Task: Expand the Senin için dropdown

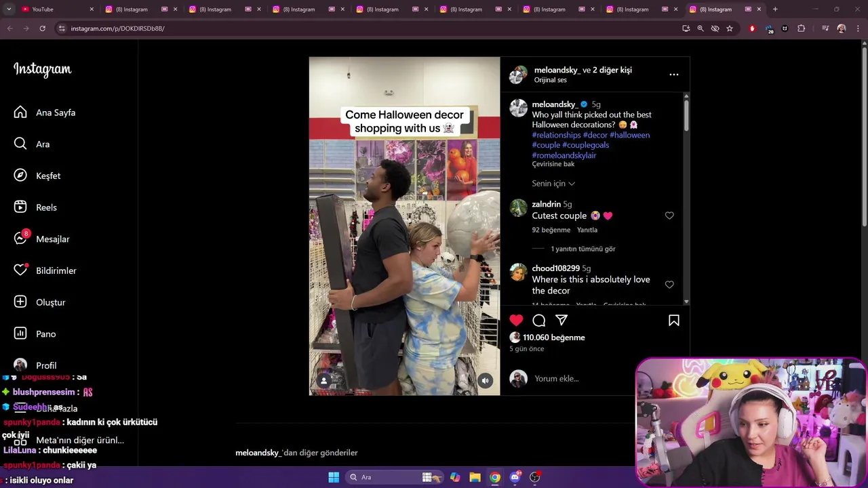Action: pyautogui.click(x=553, y=184)
